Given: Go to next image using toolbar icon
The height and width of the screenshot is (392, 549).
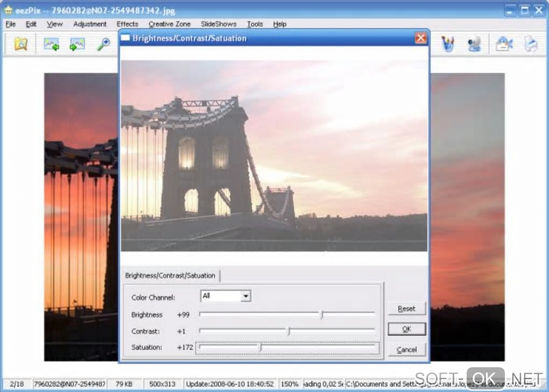Looking at the screenshot, I should pyautogui.click(x=77, y=44).
